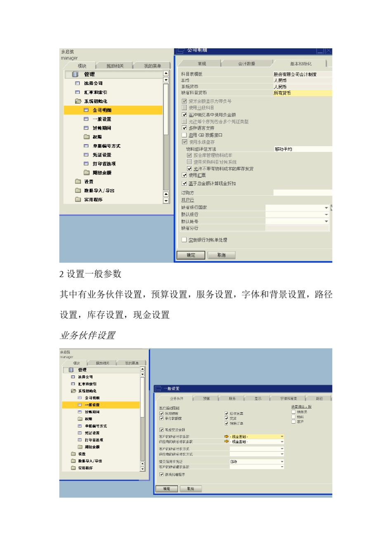Click the icon beside highlighted 公司明细 in first screenshot
Viewport: 392px width, 555px height.
click(x=86, y=110)
